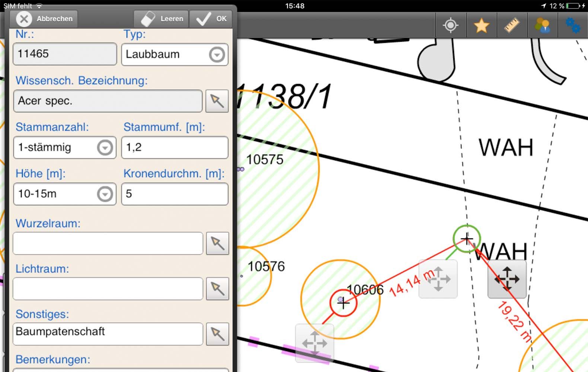Viewport: 588px width, 372px height.
Task: Select the green circle tree marker
Action: [467, 238]
